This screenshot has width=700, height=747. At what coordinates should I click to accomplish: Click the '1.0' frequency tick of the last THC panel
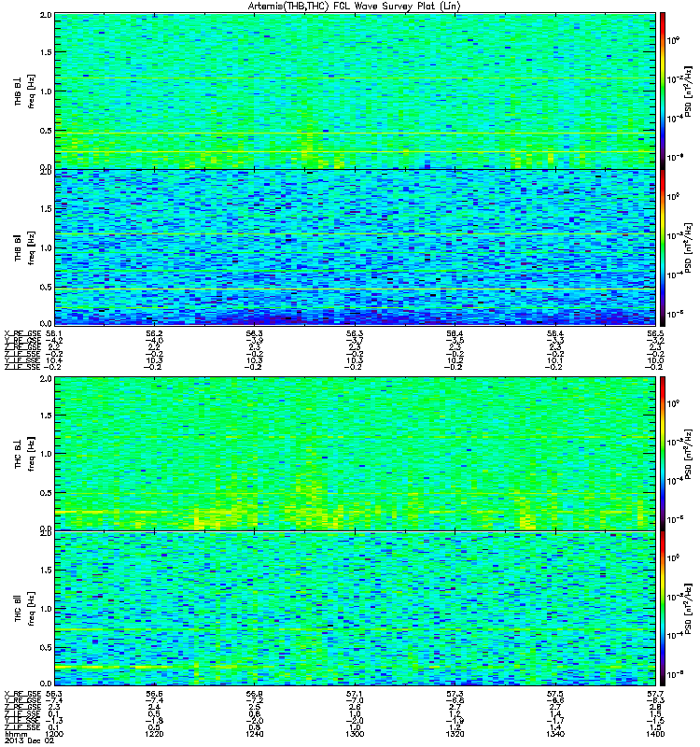[46, 609]
